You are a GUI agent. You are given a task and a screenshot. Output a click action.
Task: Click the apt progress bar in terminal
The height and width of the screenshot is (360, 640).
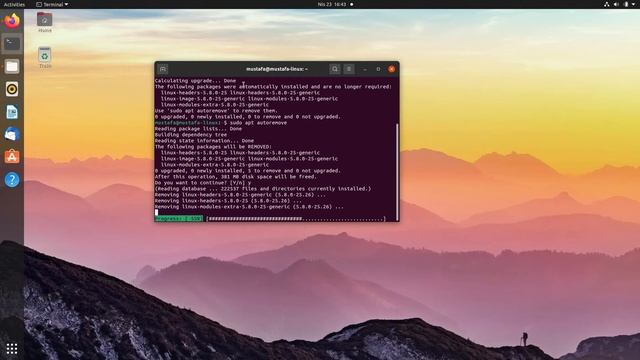296,219
